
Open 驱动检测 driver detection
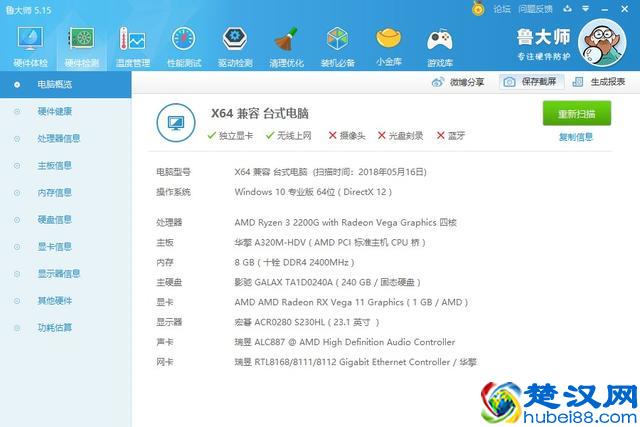pos(235,46)
